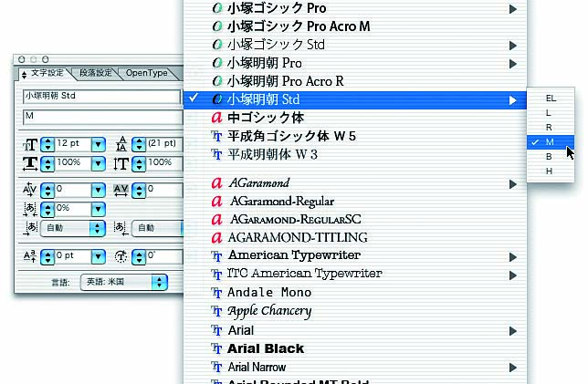Select the 小塚明朝 Pro font
588x384 pixels.
[355, 63]
